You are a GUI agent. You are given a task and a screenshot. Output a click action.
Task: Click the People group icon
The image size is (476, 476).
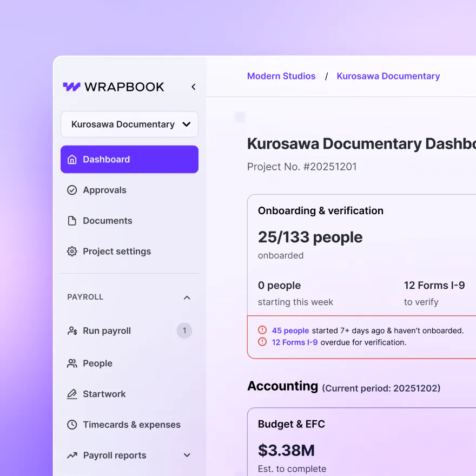72,363
